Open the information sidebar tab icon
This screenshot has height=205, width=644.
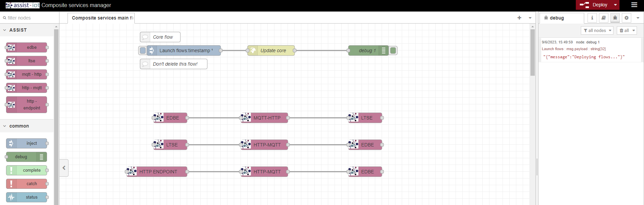coord(592,18)
